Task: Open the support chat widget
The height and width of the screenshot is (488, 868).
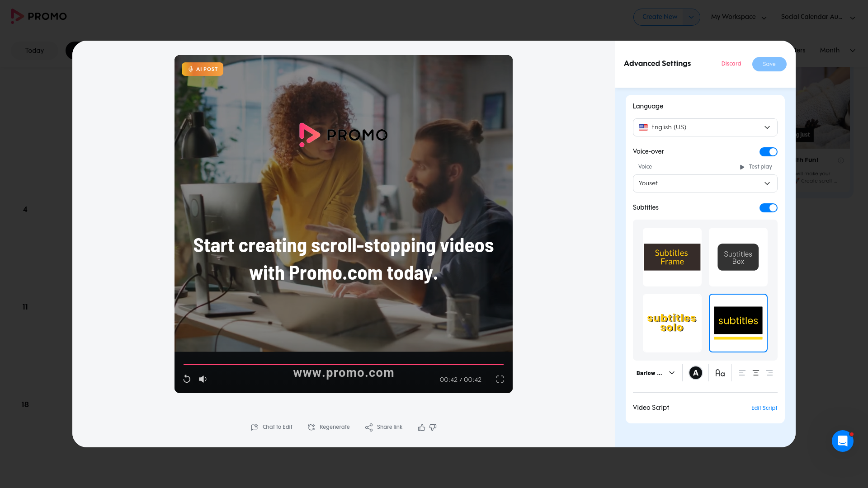Action: [x=843, y=441]
